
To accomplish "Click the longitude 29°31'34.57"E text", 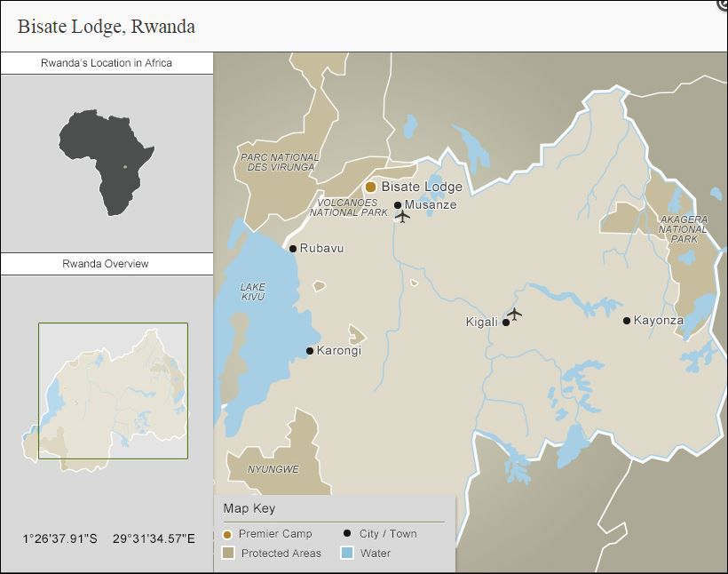I will tap(154, 539).
